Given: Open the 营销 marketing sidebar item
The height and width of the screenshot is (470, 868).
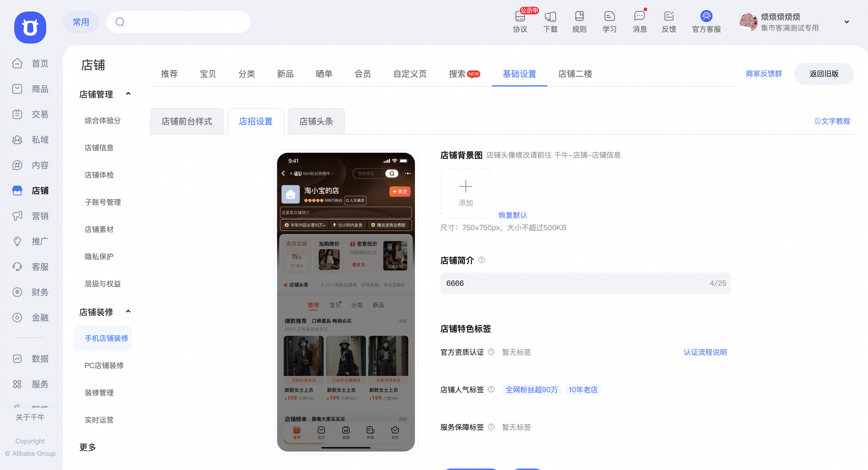Looking at the screenshot, I should pyautogui.click(x=30, y=216).
